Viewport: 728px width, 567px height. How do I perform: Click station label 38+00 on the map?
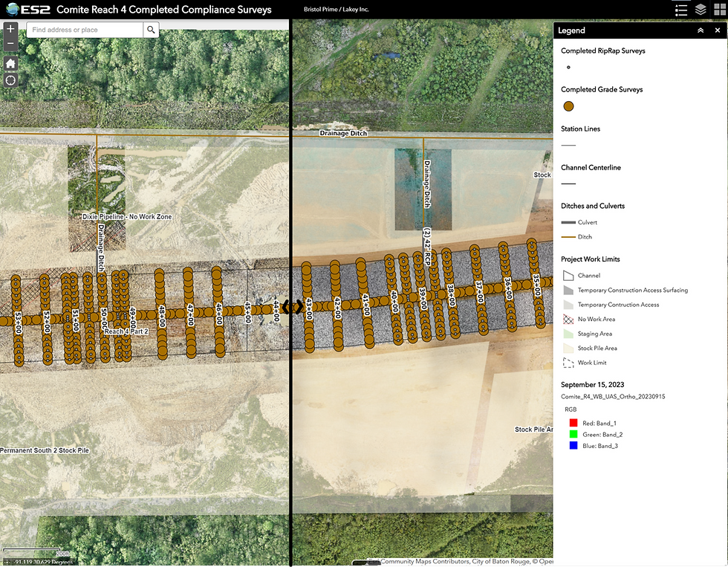coord(452,295)
